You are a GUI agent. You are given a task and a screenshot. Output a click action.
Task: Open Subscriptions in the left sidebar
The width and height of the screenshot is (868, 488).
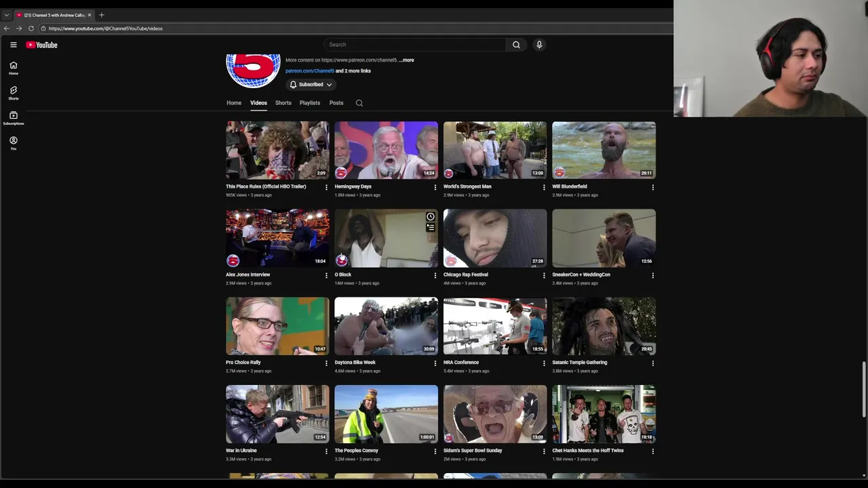(x=13, y=118)
